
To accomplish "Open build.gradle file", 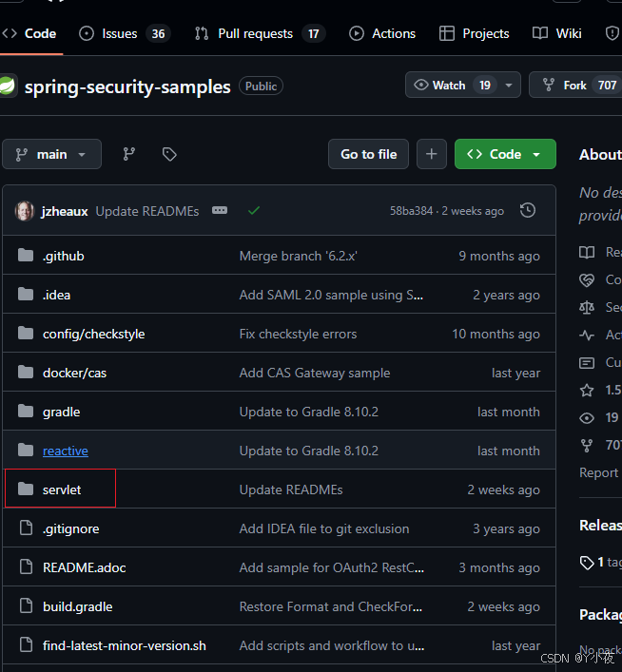I will 78,606.
